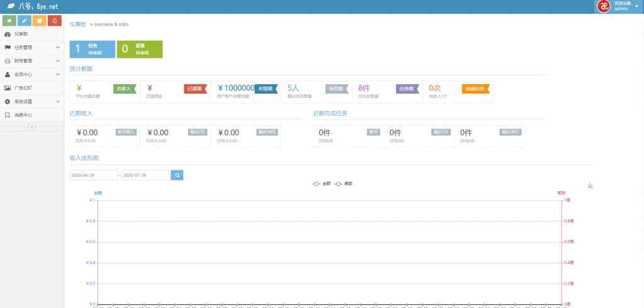Click the blue 未提现 ribbon badge
This screenshot has width=644, height=308.
(x=266, y=89)
